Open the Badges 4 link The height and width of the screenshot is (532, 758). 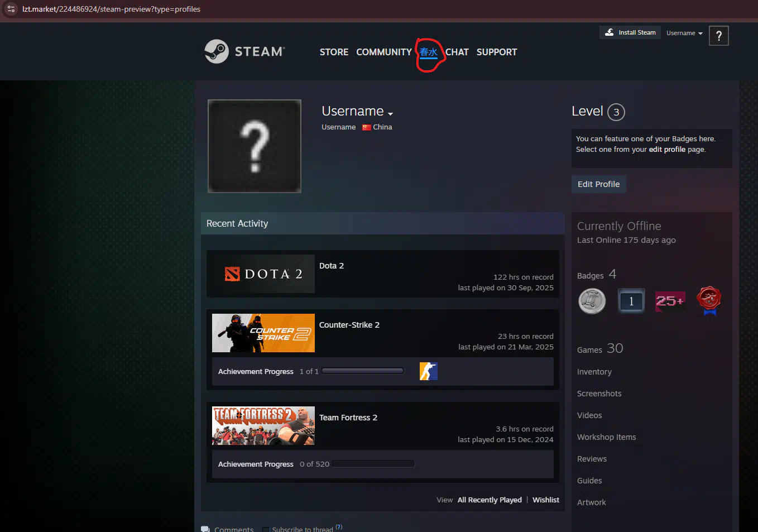(x=597, y=275)
